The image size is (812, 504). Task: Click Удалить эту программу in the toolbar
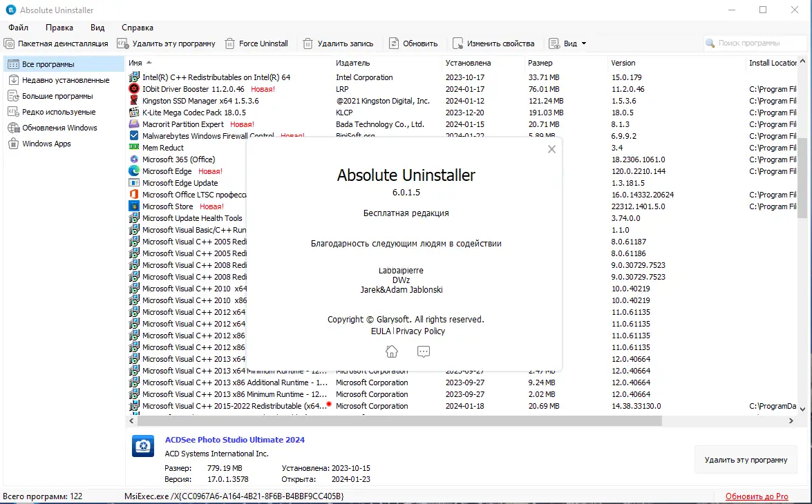167,43
